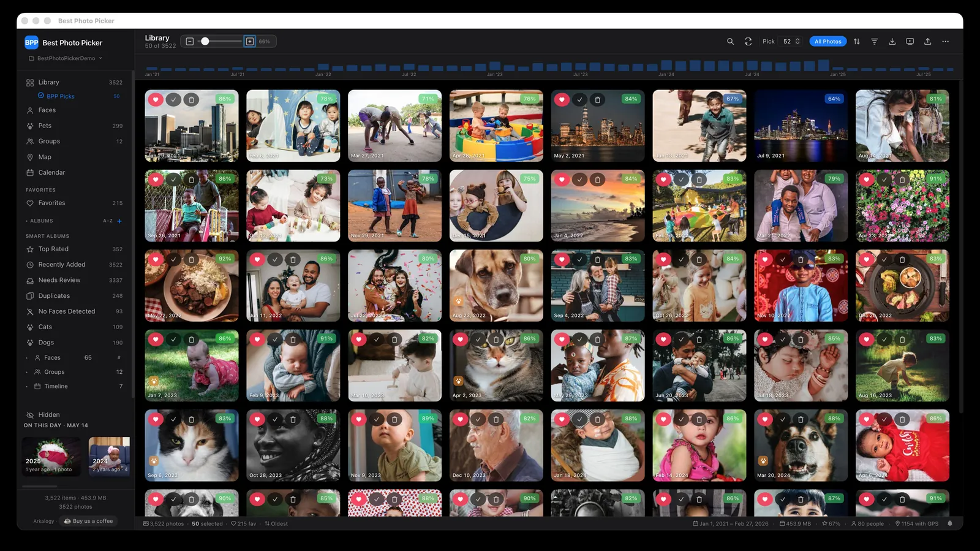Viewport: 980px width, 551px height.
Task: Toggle pick checkmark on Jan 4, 2022 photo
Action: point(580,180)
